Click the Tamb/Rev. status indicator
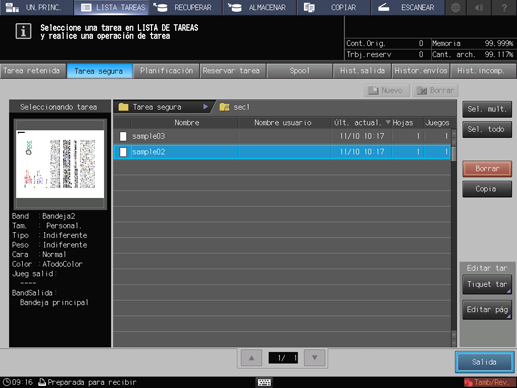Screen dimensions: 517x388 pyautogui.click(x=489, y=382)
